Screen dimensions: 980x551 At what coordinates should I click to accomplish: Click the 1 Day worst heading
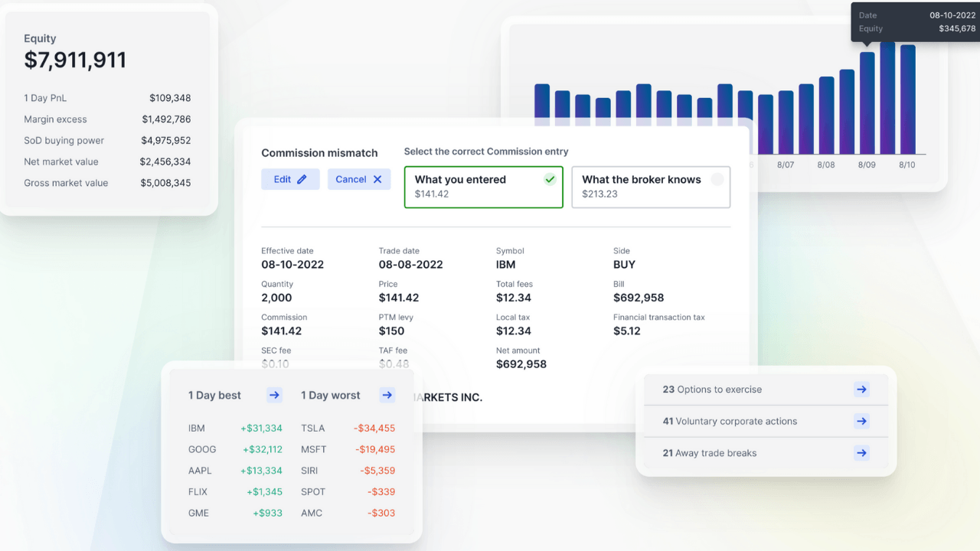click(330, 395)
